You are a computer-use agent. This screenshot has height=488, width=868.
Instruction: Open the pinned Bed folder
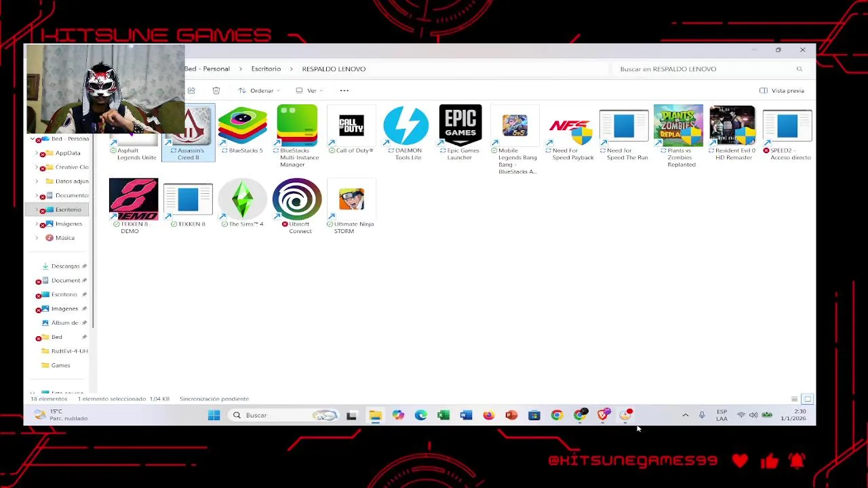pos(56,337)
